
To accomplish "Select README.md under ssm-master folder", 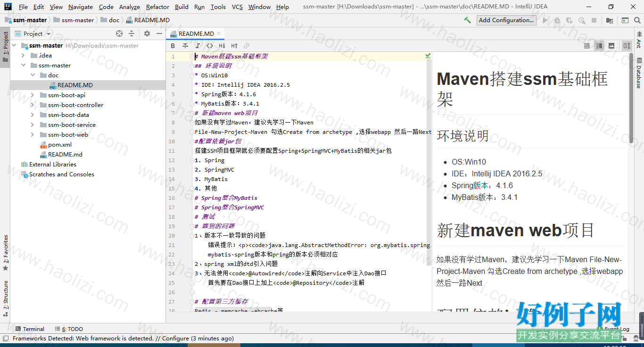I will click(x=61, y=155).
